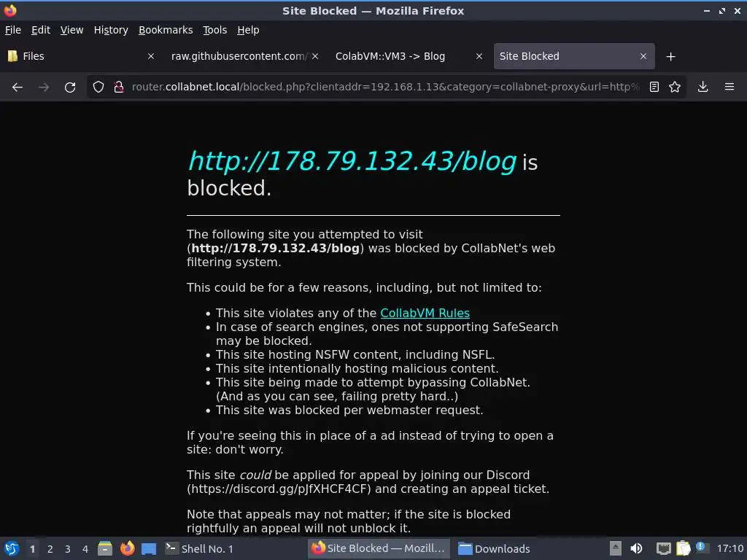Launch Firefox from the taskbar quick launcher
The width and height of the screenshot is (747, 560).
tap(127, 548)
